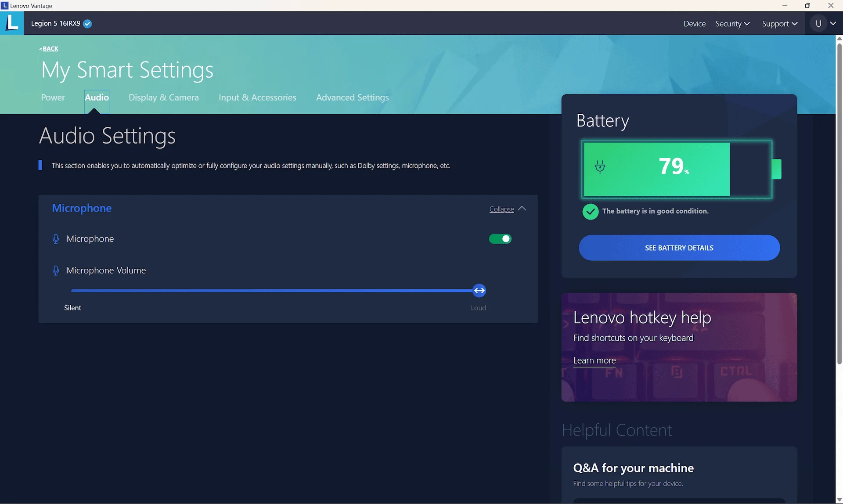Click the battery plug charging icon
Screen dimensions: 843x504
coord(600,167)
